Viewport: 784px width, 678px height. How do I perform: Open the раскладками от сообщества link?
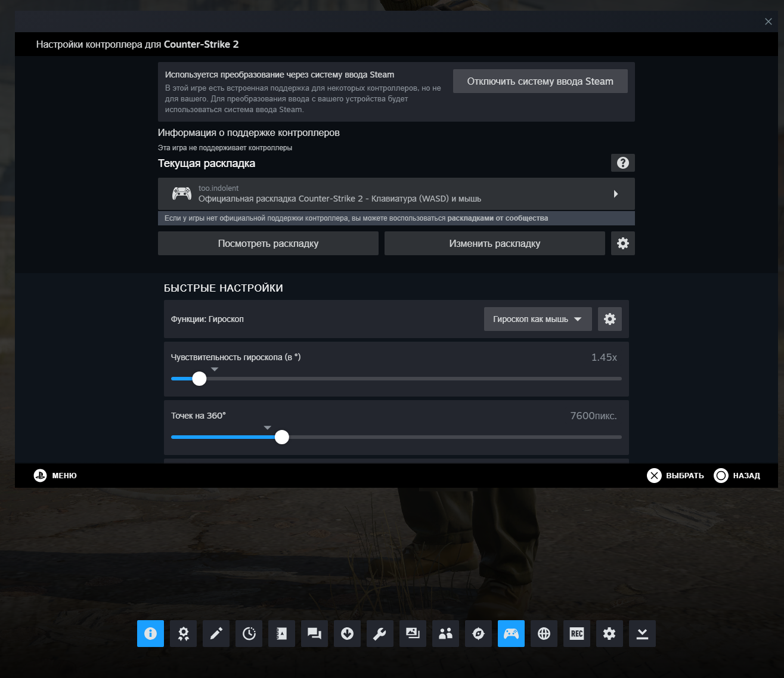pos(498,218)
